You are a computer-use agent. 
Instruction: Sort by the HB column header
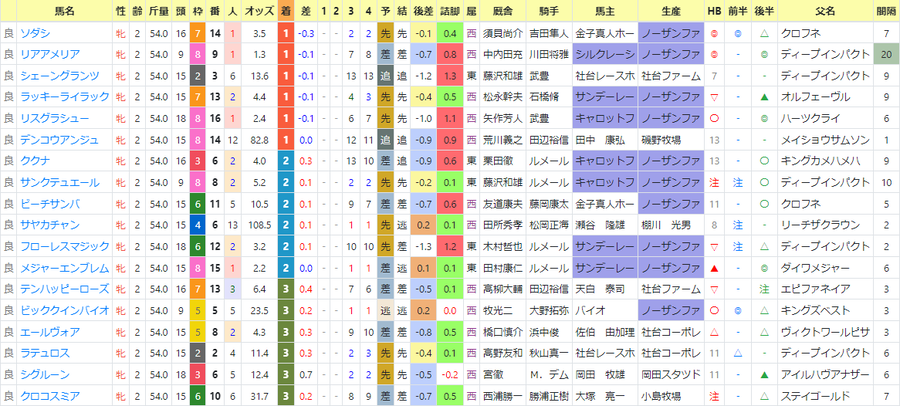714,11
